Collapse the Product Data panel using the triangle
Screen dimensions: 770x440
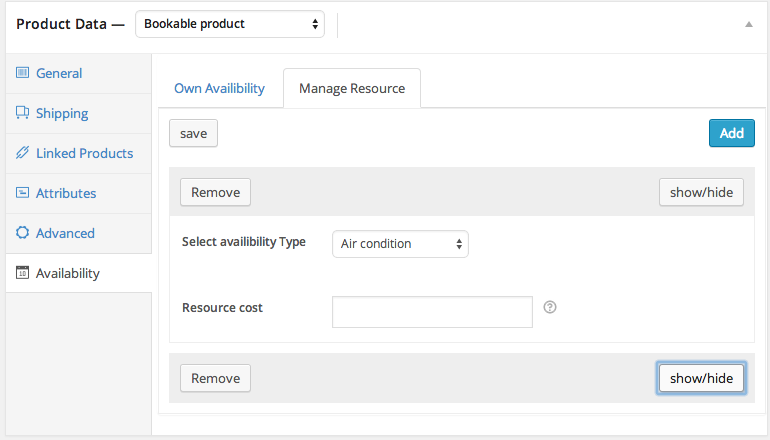[x=748, y=23]
